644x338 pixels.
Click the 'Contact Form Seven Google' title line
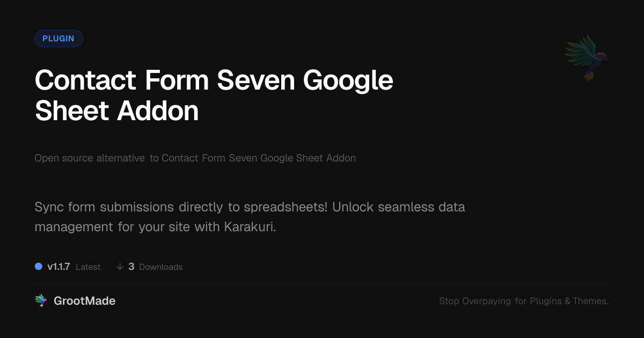[x=214, y=80]
